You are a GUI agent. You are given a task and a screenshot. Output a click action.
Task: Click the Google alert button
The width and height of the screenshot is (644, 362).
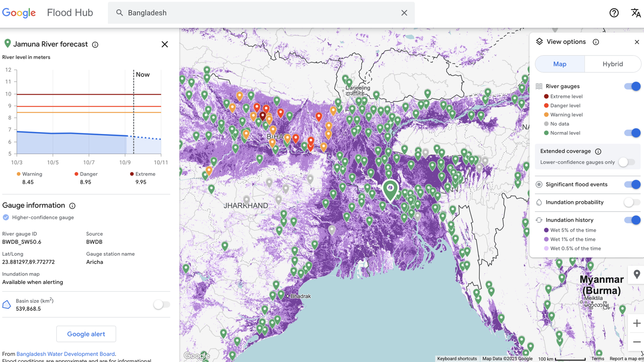tap(86, 334)
